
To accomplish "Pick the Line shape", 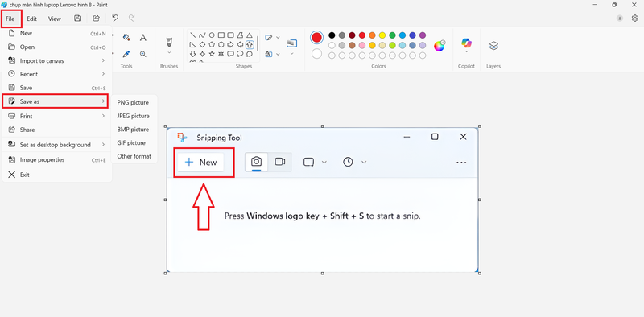I will click(192, 35).
